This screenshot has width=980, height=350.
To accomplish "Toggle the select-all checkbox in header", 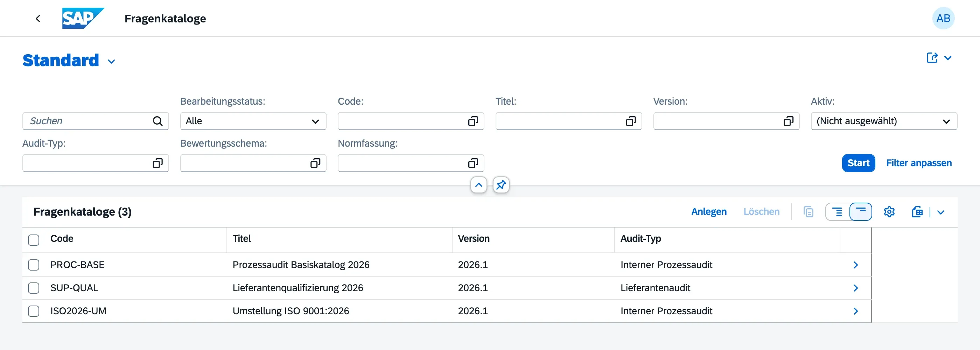I will 34,240.
